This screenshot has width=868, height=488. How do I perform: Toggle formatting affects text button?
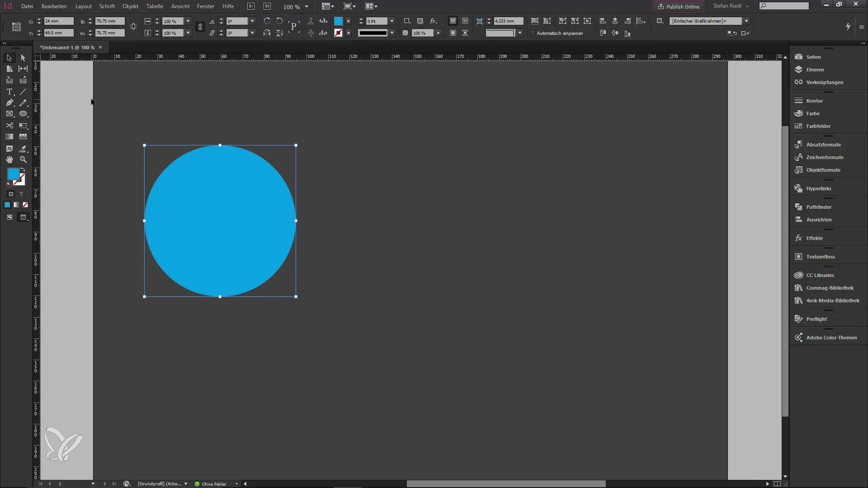click(x=21, y=194)
